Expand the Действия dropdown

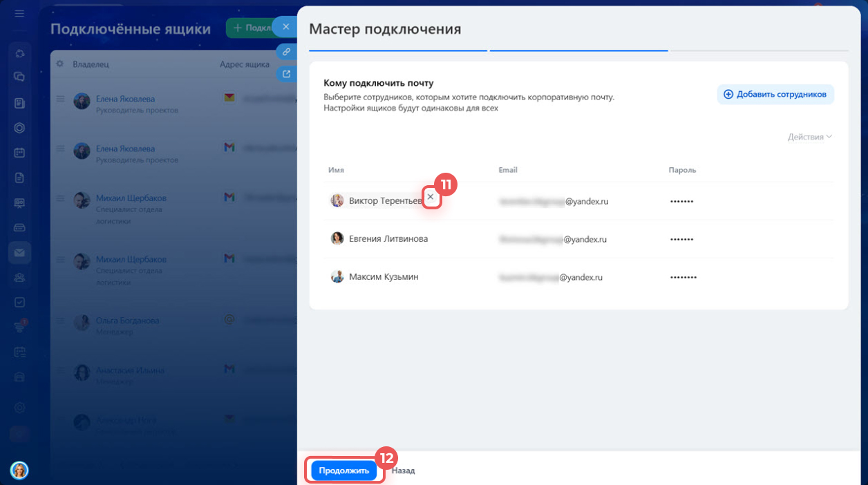[809, 137]
